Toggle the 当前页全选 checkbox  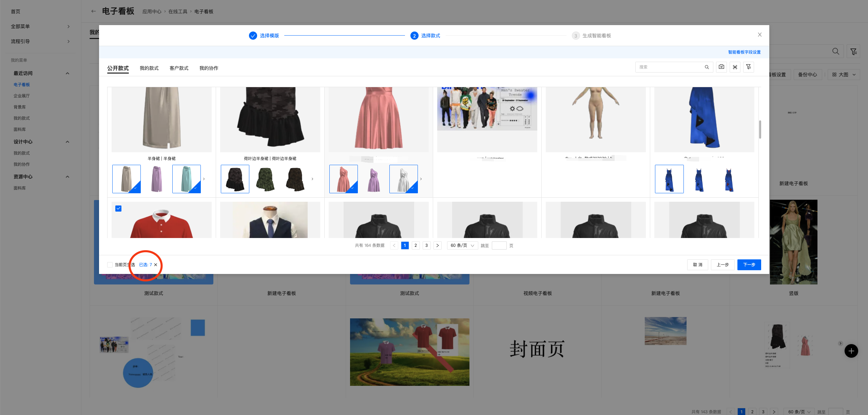110,265
